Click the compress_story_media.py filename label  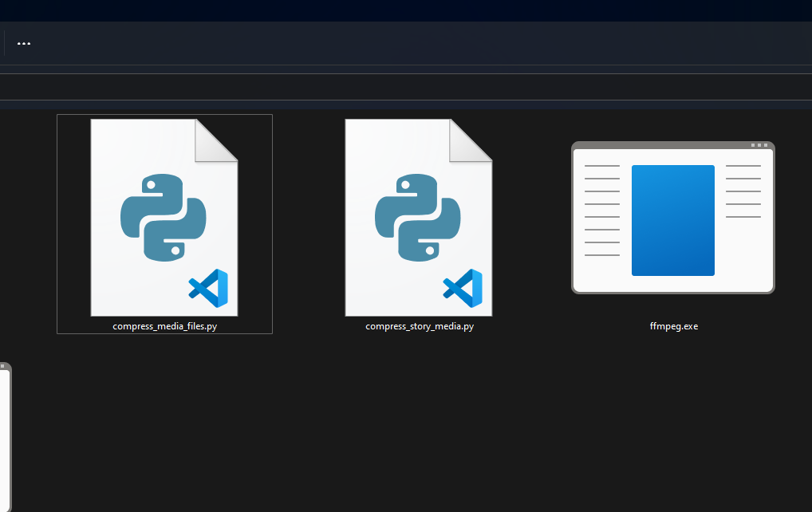click(x=420, y=326)
